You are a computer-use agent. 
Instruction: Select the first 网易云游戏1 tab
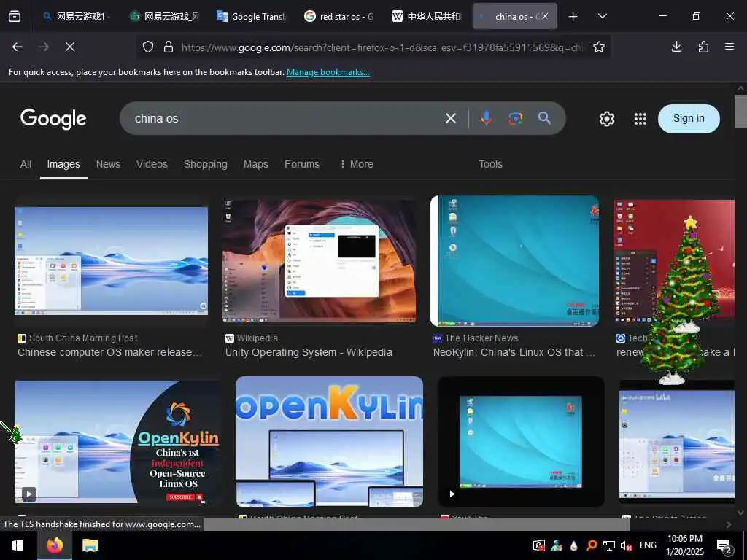[x=76, y=16]
